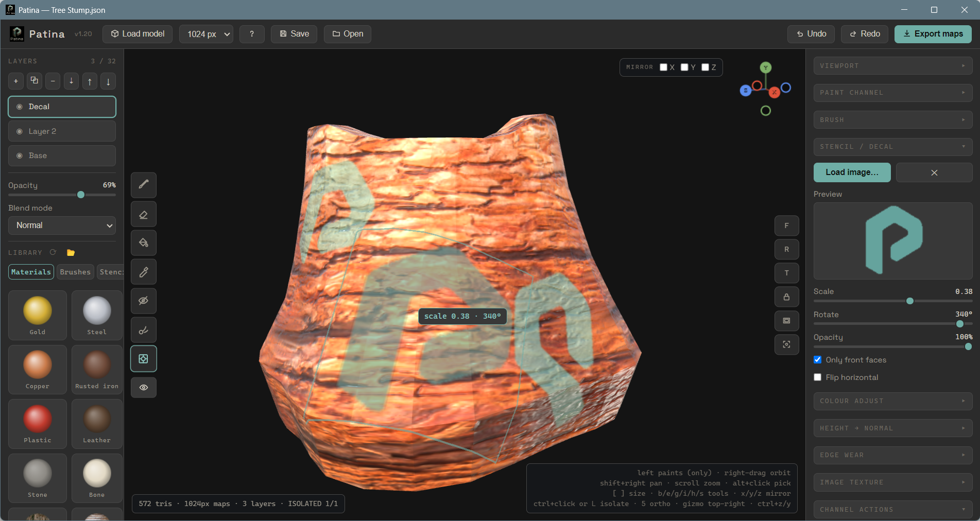This screenshot has height=521, width=980.
Task: Toggle Layer 2 visibility dot
Action: (x=20, y=131)
